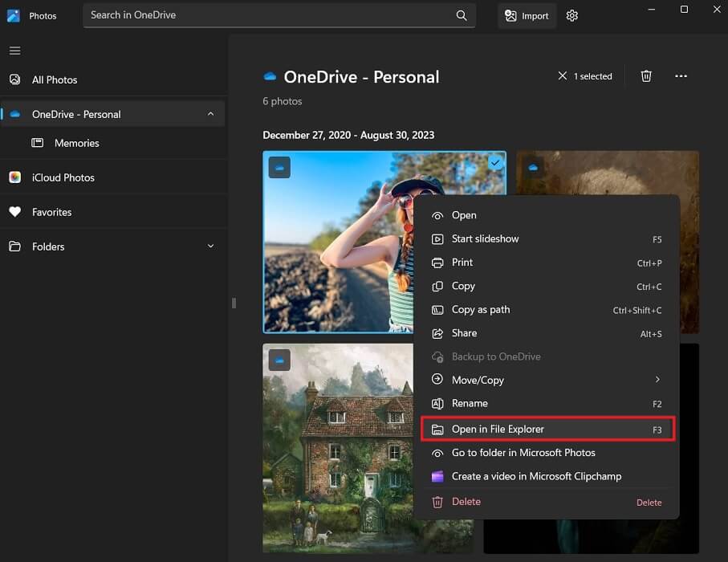Image resolution: width=728 pixels, height=562 pixels.
Task: Click the search magnifier in the search bar
Action: click(462, 15)
